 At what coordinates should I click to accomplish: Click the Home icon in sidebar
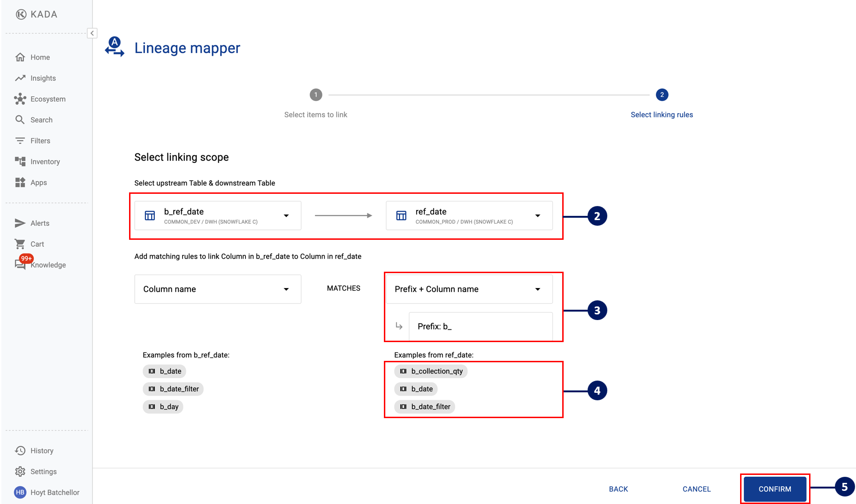(x=20, y=57)
